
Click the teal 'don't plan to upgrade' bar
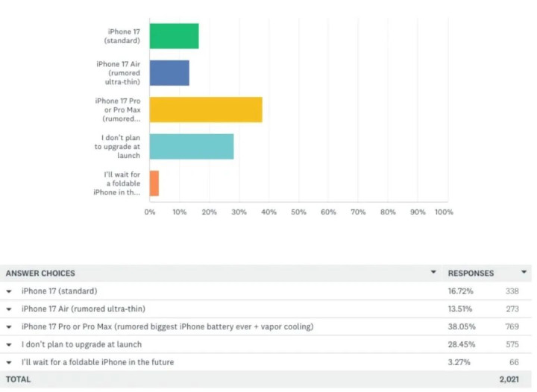(x=192, y=146)
